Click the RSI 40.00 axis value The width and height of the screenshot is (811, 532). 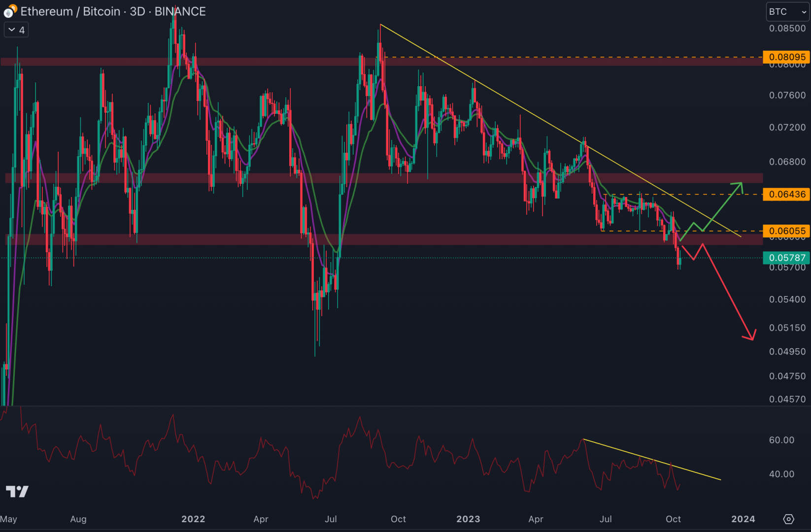coord(781,474)
